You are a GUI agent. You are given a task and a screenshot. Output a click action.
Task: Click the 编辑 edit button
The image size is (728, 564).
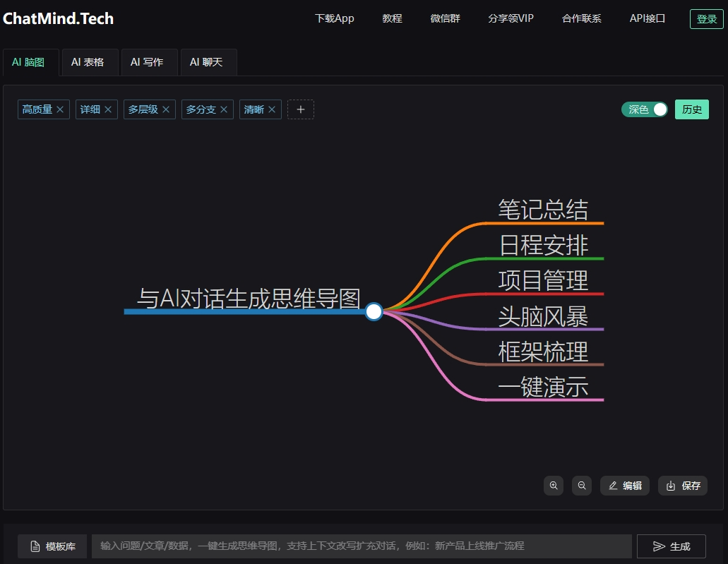tap(625, 486)
